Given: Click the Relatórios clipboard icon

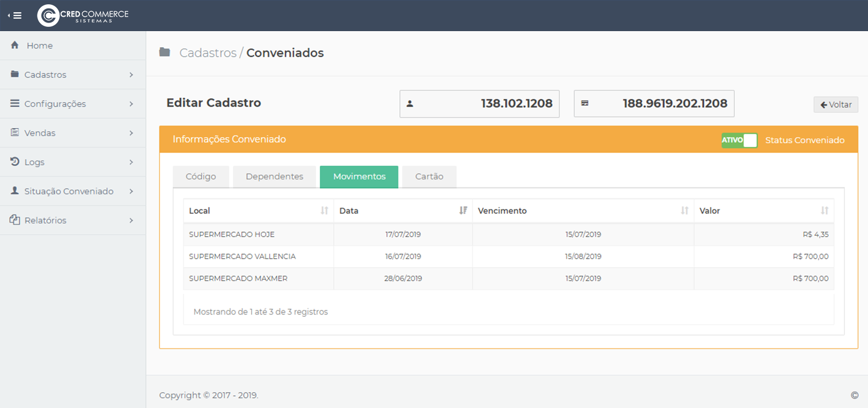Looking at the screenshot, I should pos(15,219).
